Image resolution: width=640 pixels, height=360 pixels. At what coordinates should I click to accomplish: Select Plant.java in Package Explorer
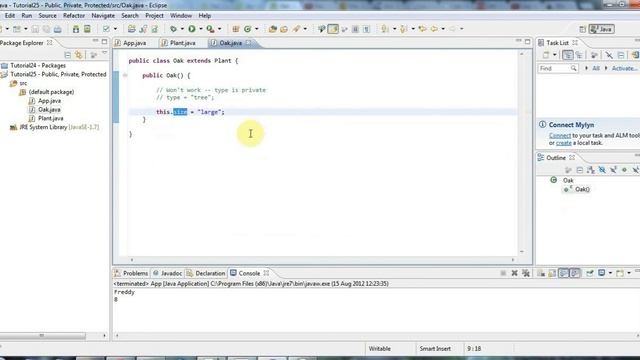(50, 118)
